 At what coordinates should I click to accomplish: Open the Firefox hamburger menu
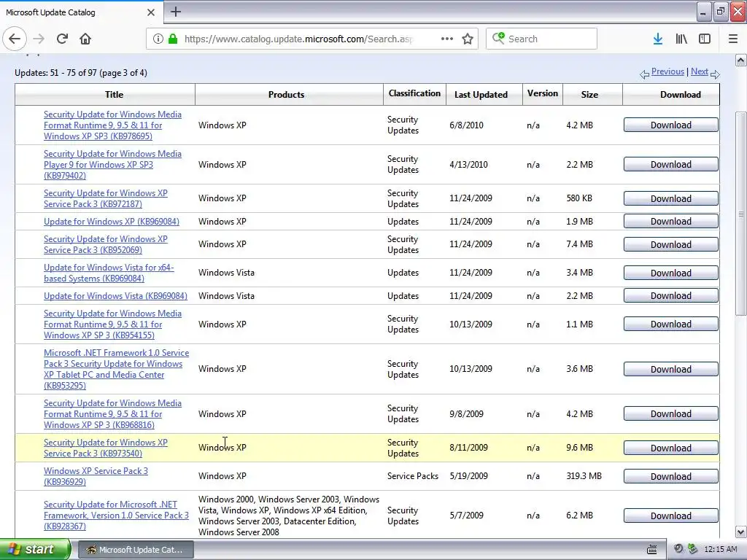(733, 39)
